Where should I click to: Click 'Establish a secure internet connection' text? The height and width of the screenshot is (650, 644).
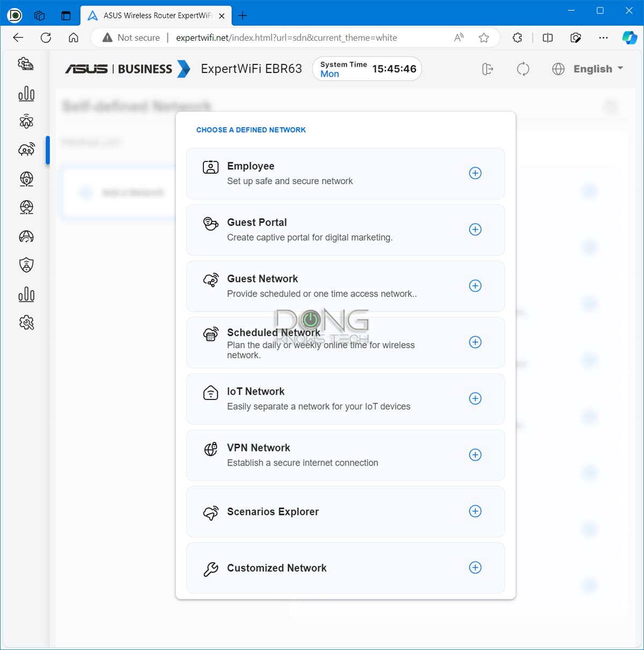[x=303, y=463]
